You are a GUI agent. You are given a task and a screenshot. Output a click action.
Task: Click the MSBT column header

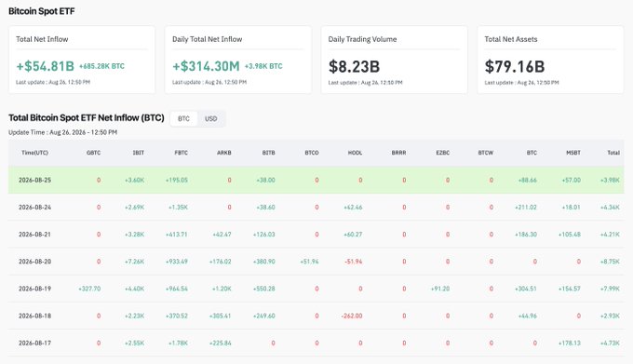point(573,153)
